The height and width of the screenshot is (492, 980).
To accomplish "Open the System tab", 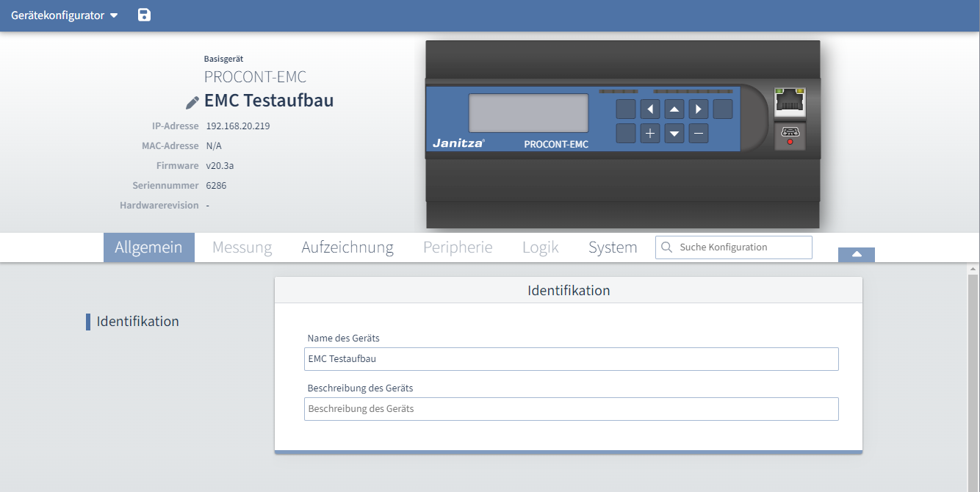I will [x=613, y=247].
